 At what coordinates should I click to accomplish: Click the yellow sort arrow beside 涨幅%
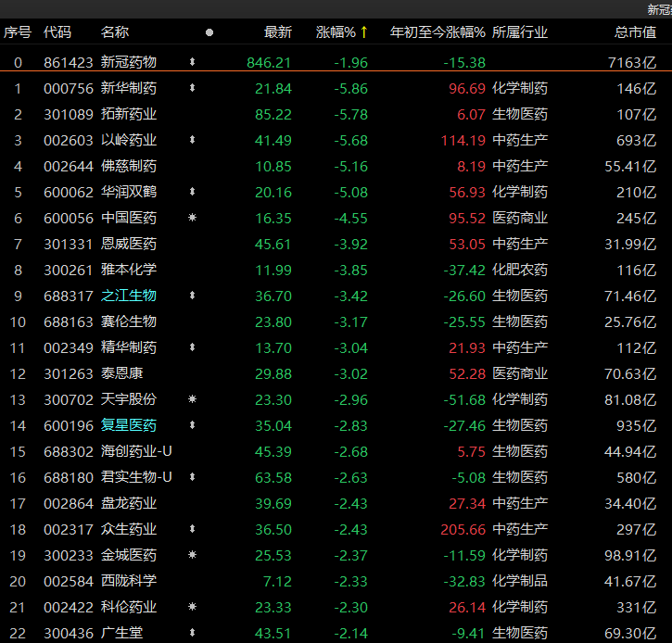[x=364, y=32]
